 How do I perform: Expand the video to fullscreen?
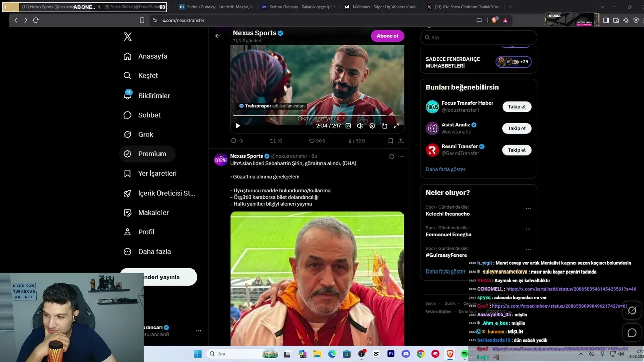click(x=396, y=126)
